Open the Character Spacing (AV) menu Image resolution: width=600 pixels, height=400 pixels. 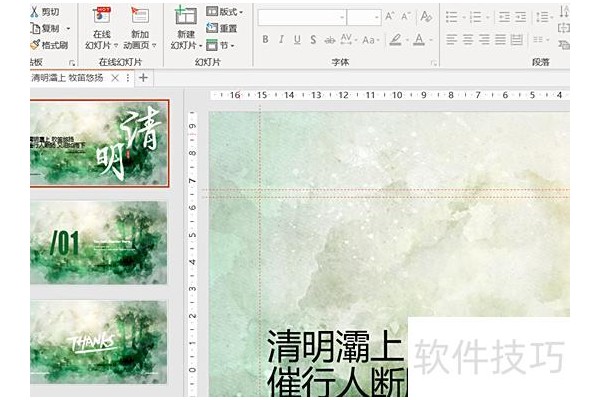[348, 39]
